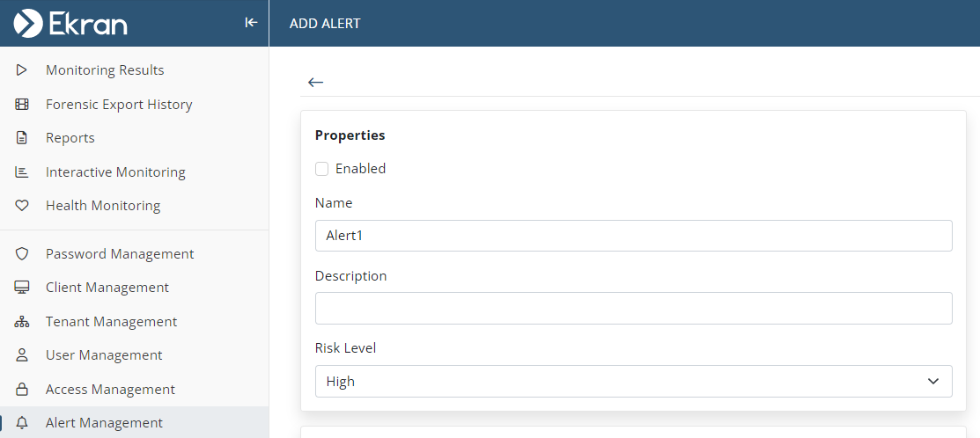This screenshot has height=438, width=980.
Task: Click the Interactive Monitoring chart icon
Action: pos(22,172)
